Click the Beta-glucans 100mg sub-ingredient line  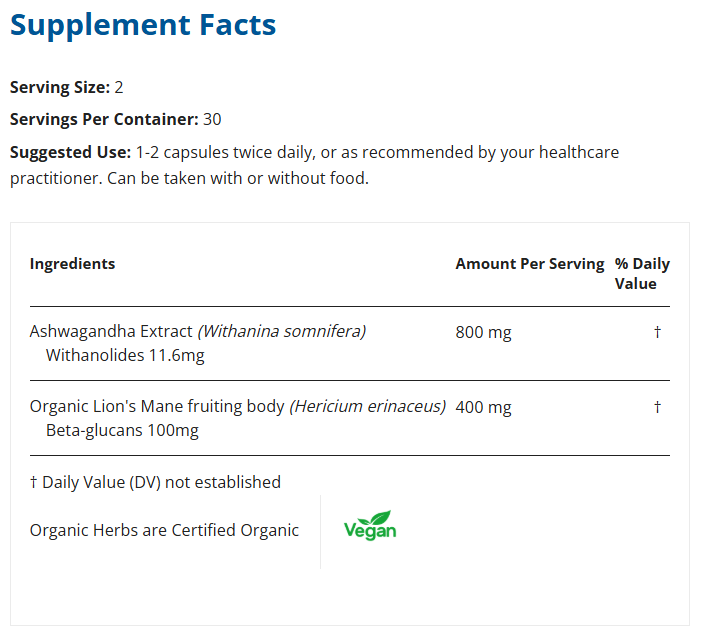pos(122,431)
